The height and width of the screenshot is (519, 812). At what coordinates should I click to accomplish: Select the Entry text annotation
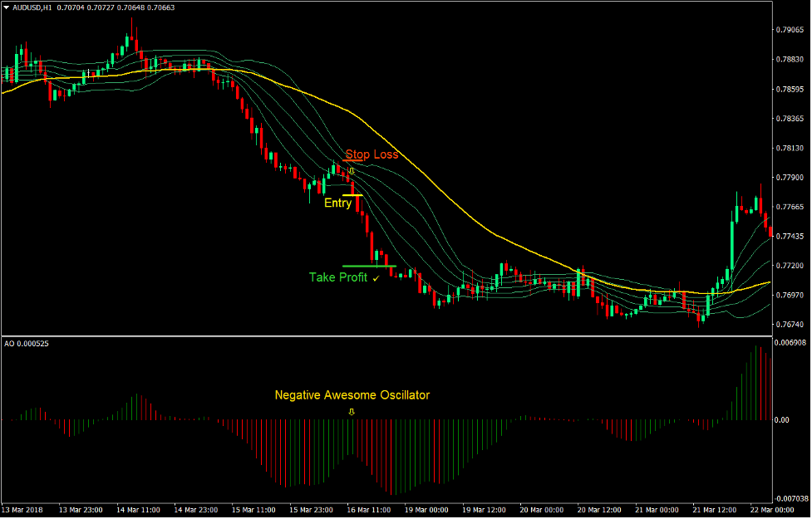click(337, 203)
